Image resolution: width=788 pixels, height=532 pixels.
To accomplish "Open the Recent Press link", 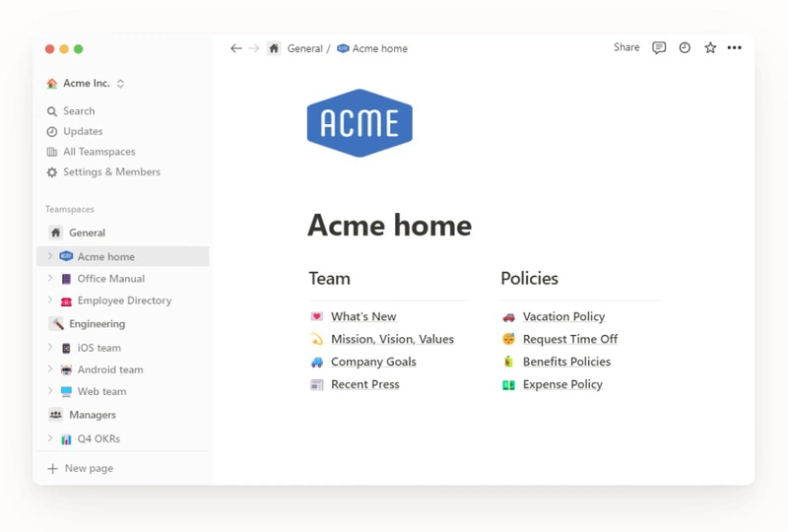I will click(364, 384).
